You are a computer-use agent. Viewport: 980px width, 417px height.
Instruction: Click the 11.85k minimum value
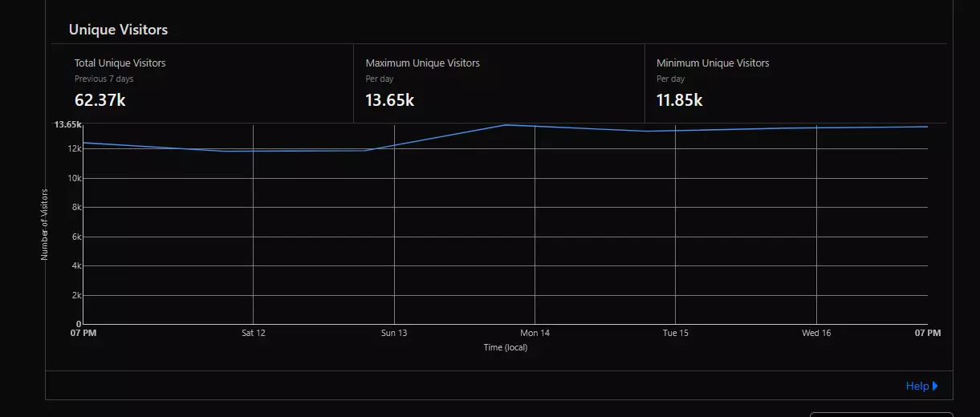coord(679,100)
